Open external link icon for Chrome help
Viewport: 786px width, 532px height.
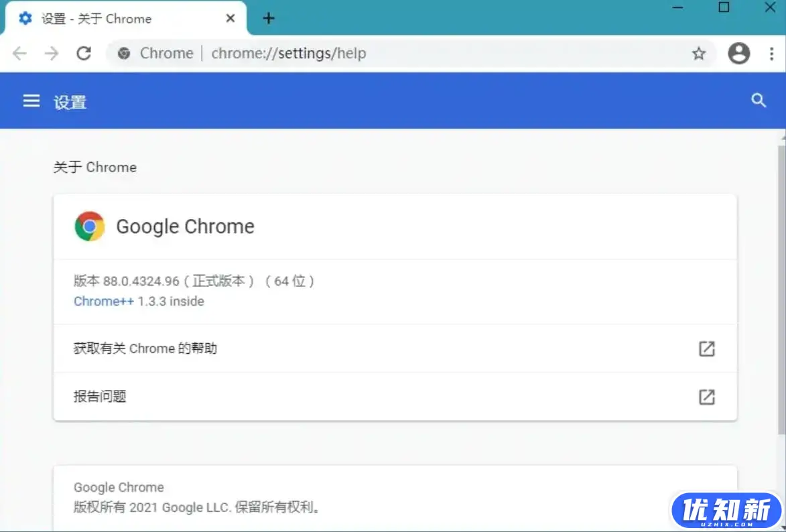pyautogui.click(x=706, y=348)
